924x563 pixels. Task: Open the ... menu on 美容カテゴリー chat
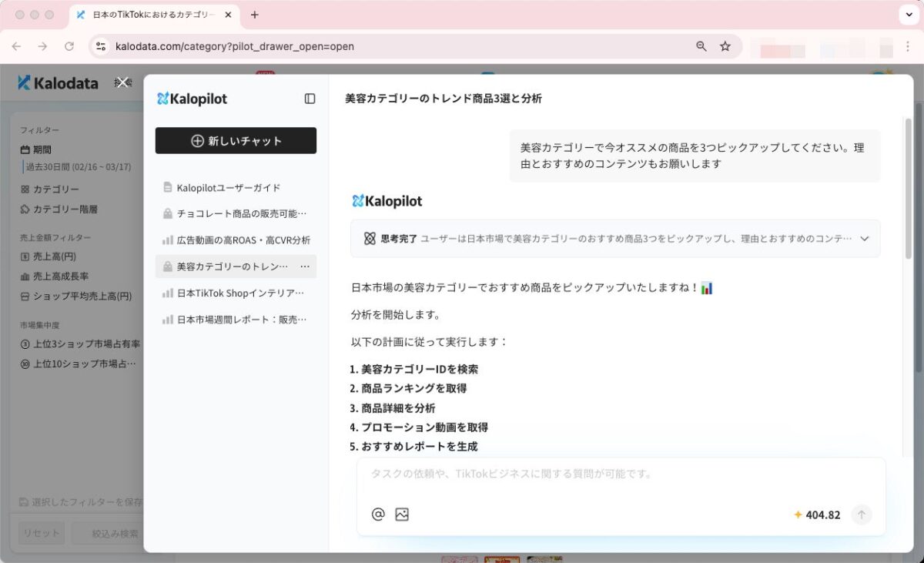tap(304, 265)
